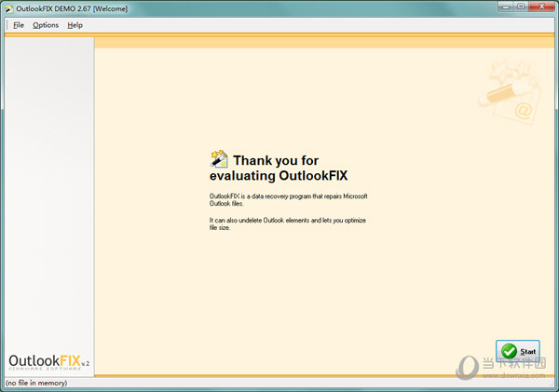559x392 pixels.
Task: Click the OutlookFIX logo in the sidebar
Action: click(48, 362)
